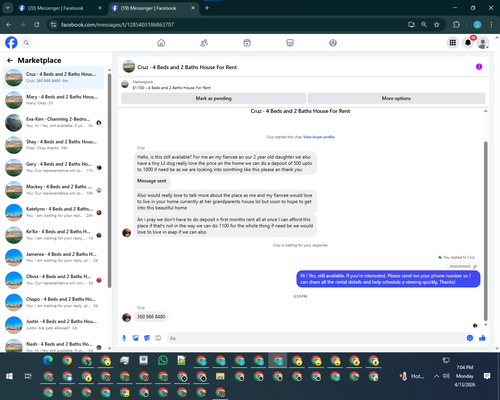Image resolution: width=500 pixels, height=400 pixels.
Task: Switch to the second Messenger browser tab
Action: coord(153,8)
